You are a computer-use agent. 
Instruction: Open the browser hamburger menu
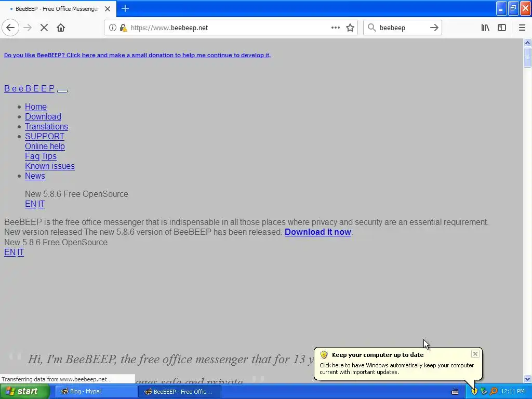pos(522,28)
